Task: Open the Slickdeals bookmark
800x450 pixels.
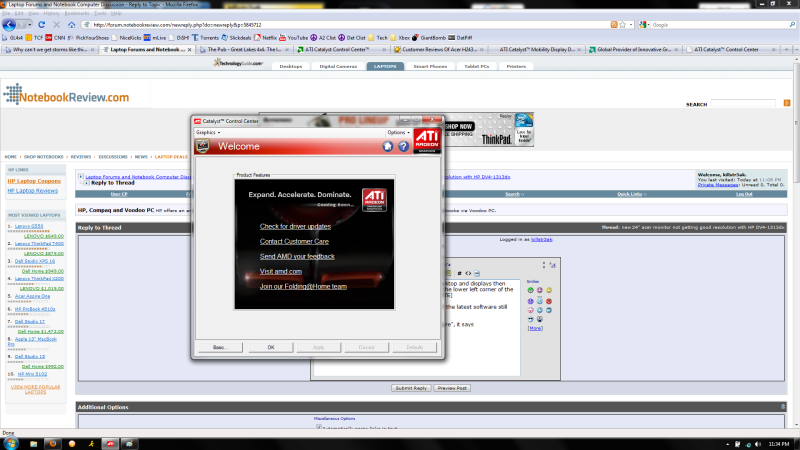Action: coord(236,38)
